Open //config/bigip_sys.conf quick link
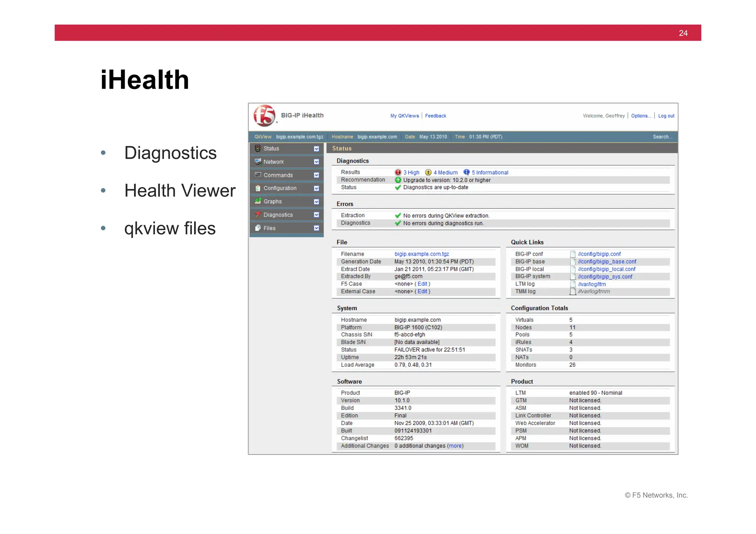 605,276
